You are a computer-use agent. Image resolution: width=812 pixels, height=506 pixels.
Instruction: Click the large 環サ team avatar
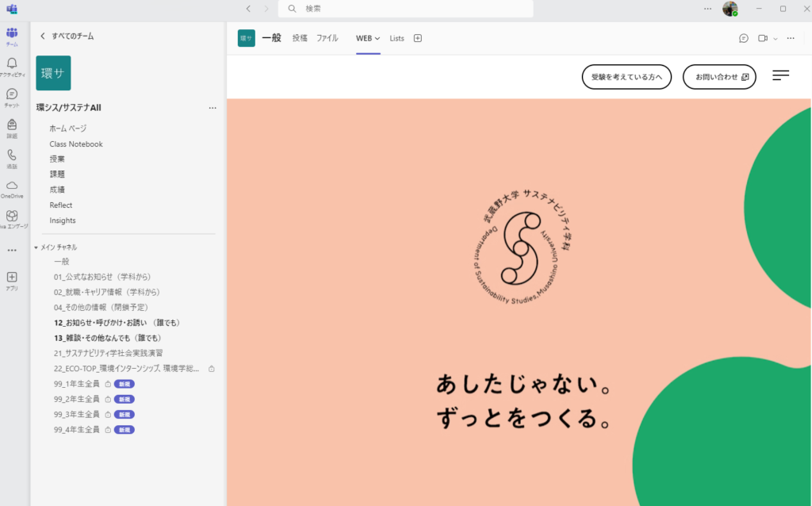click(53, 73)
